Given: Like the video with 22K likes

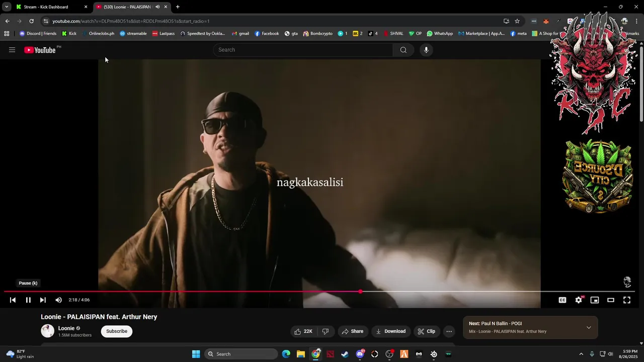Looking at the screenshot, I should click(303, 331).
